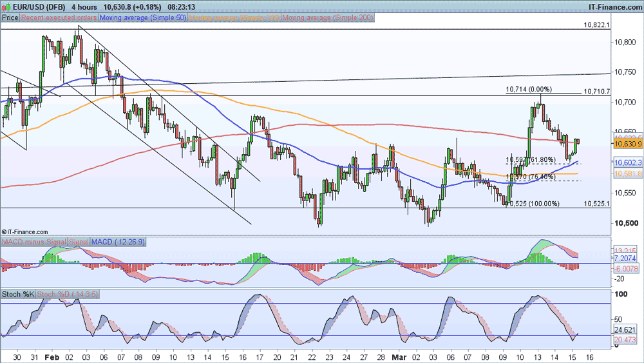Click the Mar month label on date axis

[x=399, y=357]
